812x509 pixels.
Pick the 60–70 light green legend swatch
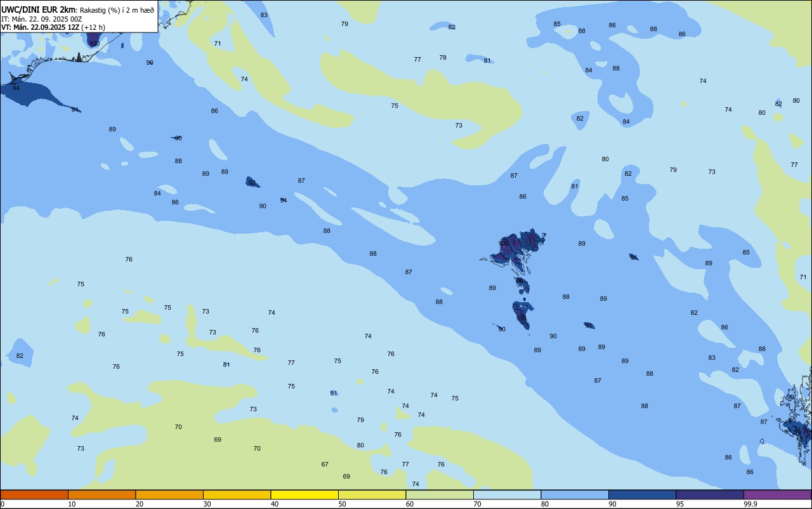(440, 494)
